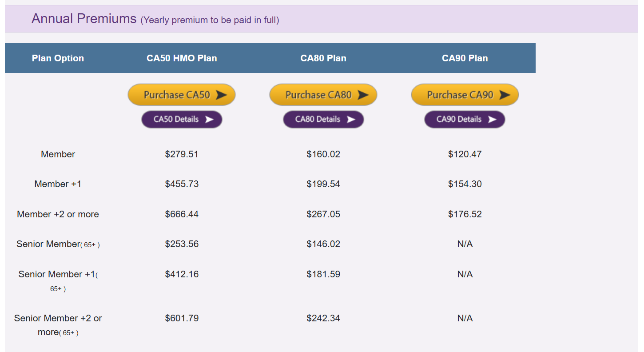Click the Purchase CA80 button
Viewport: 644px width, 352px height.
pos(323,95)
